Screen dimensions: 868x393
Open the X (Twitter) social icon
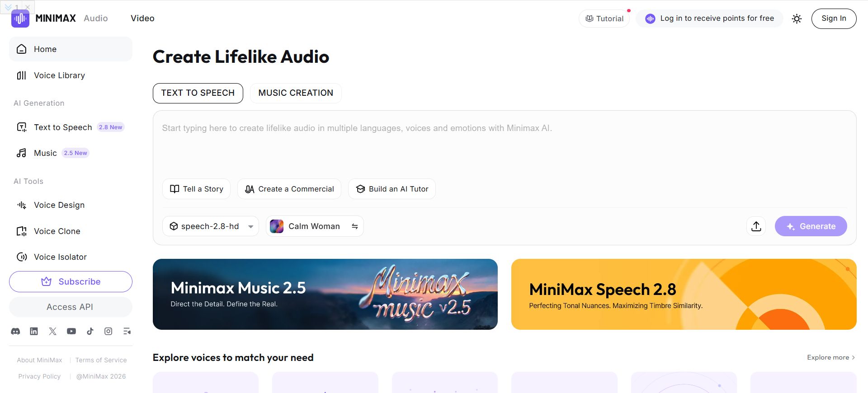(x=53, y=332)
